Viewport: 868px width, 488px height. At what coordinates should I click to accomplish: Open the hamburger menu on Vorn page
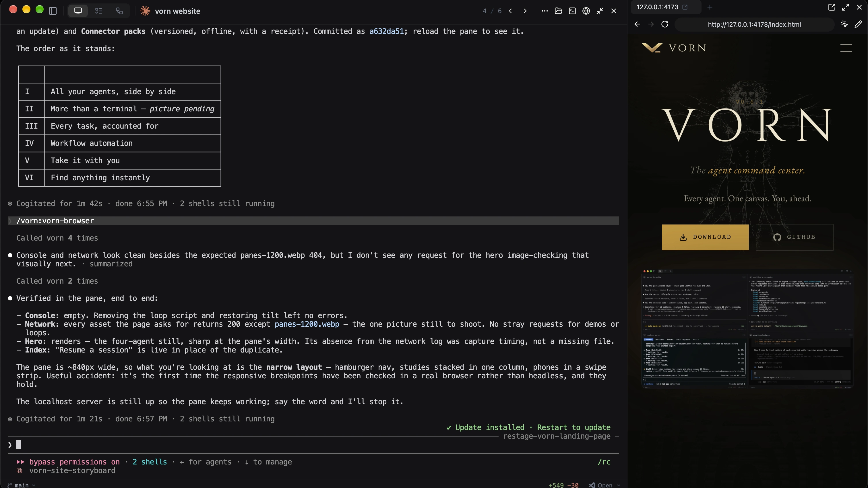point(846,48)
